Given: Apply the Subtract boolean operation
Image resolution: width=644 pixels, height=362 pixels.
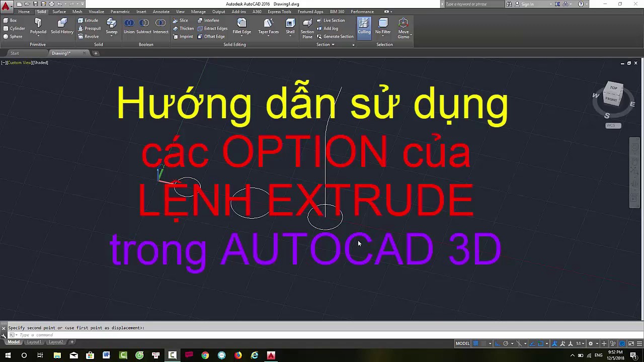Looking at the screenshot, I should pyautogui.click(x=144, y=27).
